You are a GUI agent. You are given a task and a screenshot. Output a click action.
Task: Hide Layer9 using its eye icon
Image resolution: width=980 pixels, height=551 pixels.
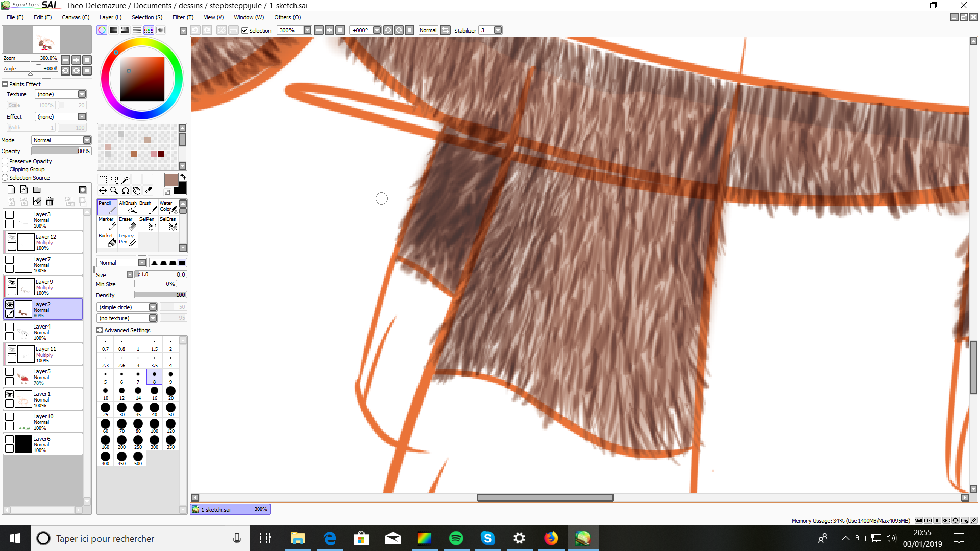(12, 282)
